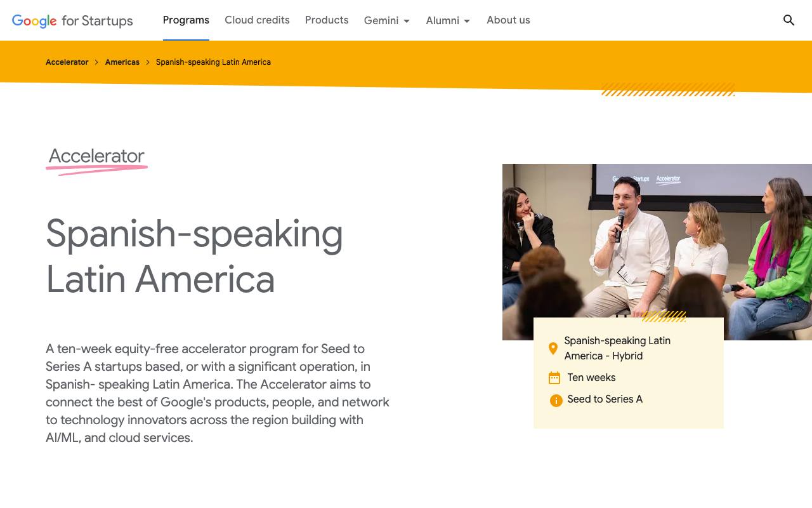Follow the Accelerator breadcrumb link

coord(67,62)
